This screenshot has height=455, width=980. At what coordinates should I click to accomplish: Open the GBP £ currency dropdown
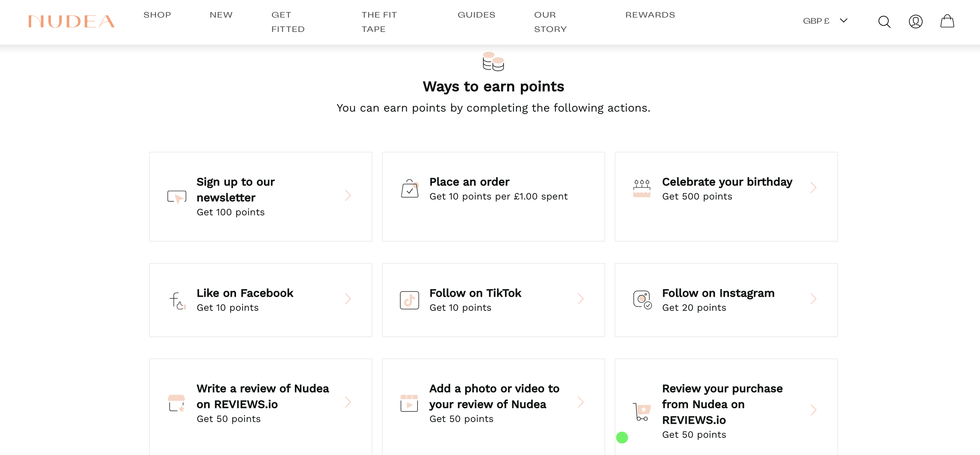[x=825, y=21]
